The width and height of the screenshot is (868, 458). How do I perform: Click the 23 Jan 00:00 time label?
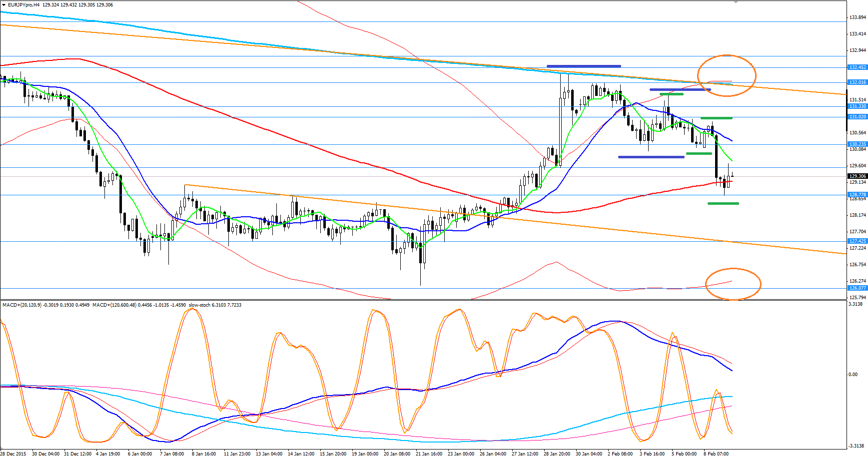coord(461,454)
